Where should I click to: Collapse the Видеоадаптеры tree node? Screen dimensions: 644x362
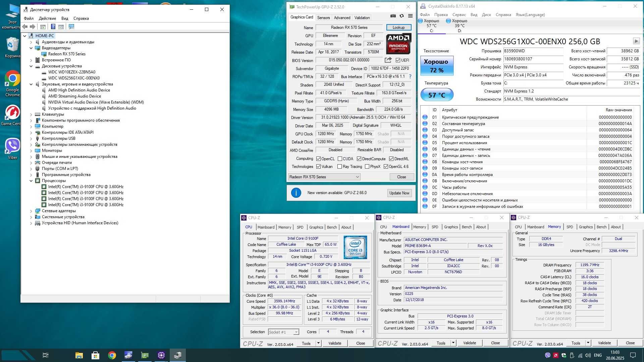tap(31, 48)
